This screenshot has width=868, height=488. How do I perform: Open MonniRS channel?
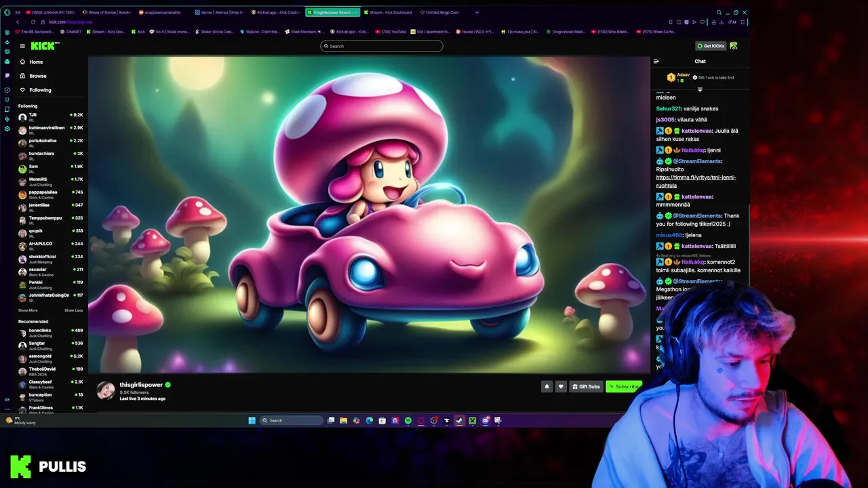click(x=51, y=181)
